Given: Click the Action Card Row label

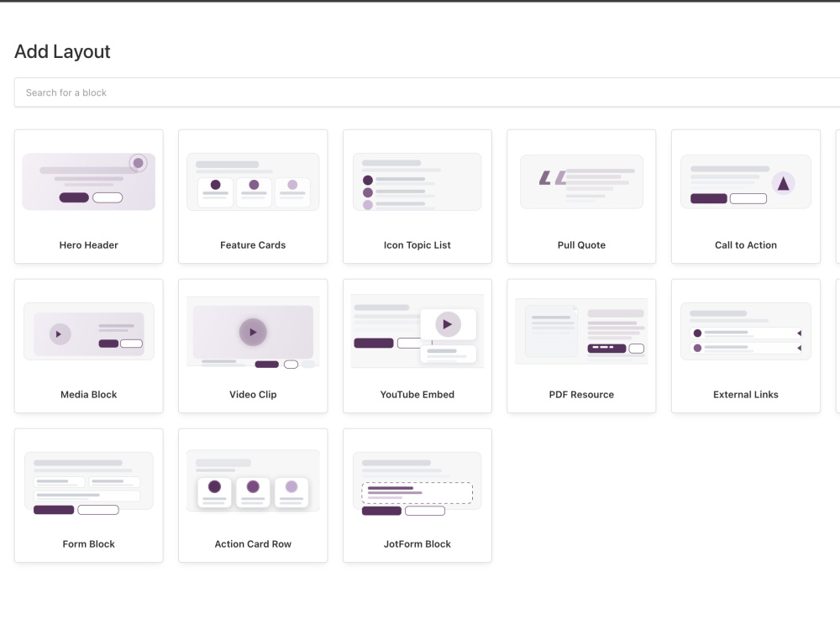Looking at the screenshot, I should coord(253,543).
